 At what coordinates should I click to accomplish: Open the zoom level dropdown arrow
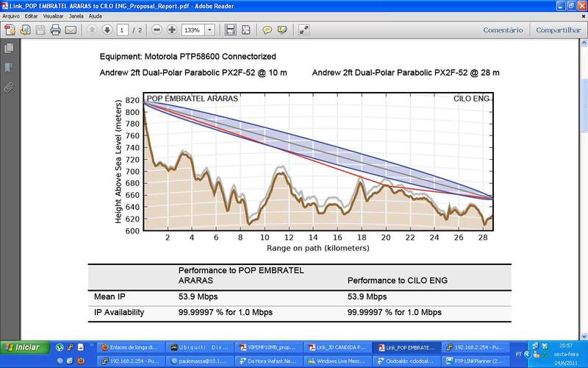click(x=210, y=30)
